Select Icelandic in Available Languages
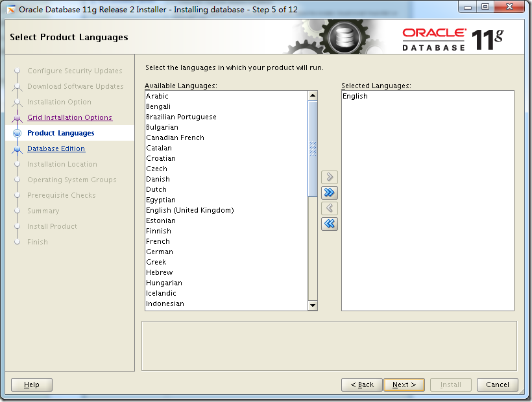The height and width of the screenshot is (402, 532). [x=226, y=293]
